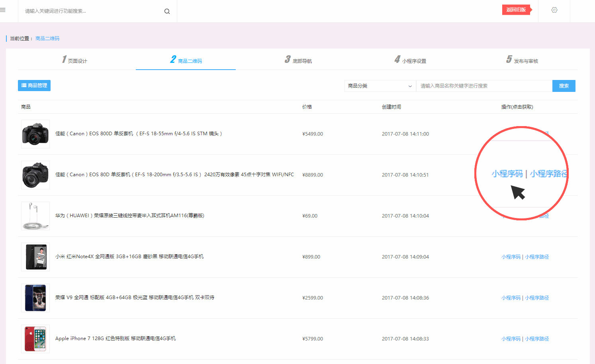
Task: Click 小程序码 for Apple iPhone 7 row
Action: [511, 339]
